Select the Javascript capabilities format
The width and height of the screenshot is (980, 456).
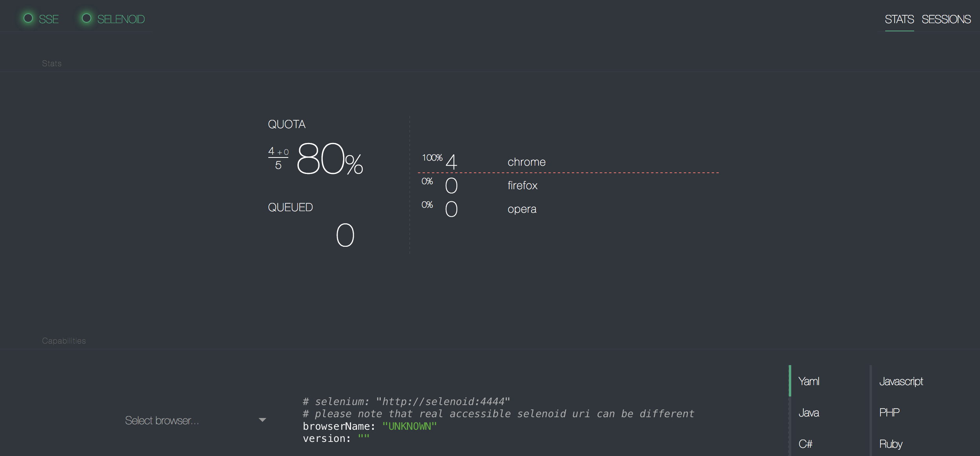[x=900, y=380]
